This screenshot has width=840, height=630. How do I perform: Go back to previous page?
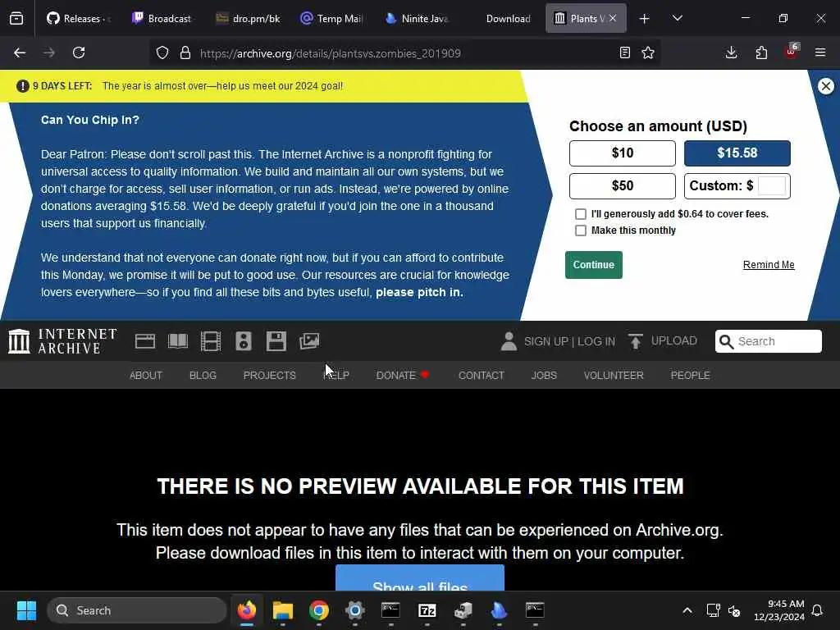tap(20, 52)
